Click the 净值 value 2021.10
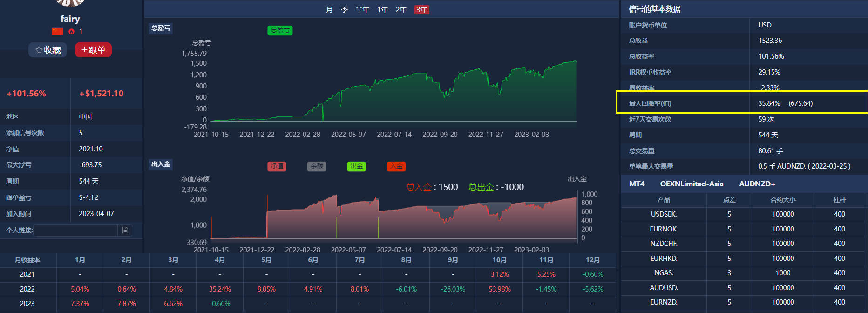The image size is (868, 313). 91,149
